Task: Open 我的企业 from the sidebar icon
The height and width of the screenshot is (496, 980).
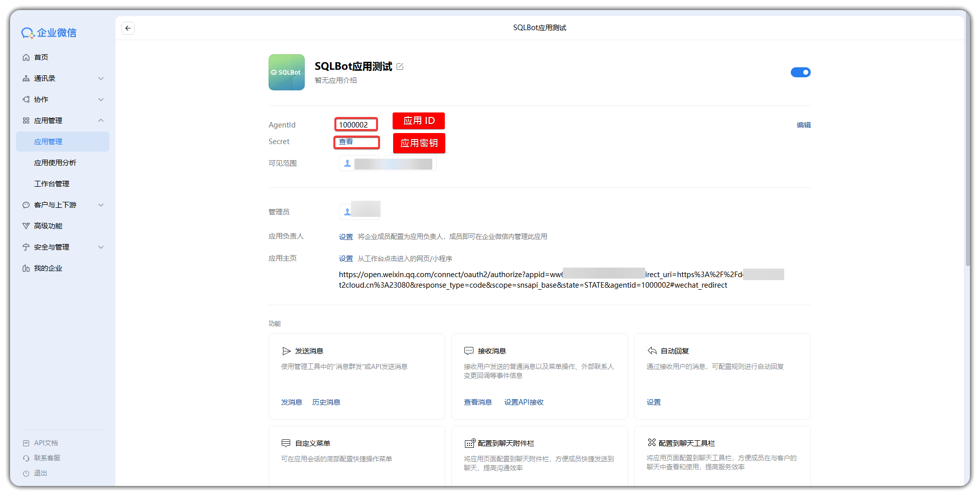Action: coord(27,268)
